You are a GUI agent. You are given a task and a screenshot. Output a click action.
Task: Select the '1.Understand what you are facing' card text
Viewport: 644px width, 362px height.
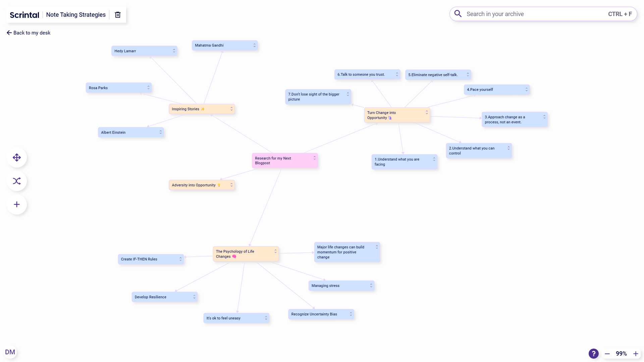click(397, 162)
